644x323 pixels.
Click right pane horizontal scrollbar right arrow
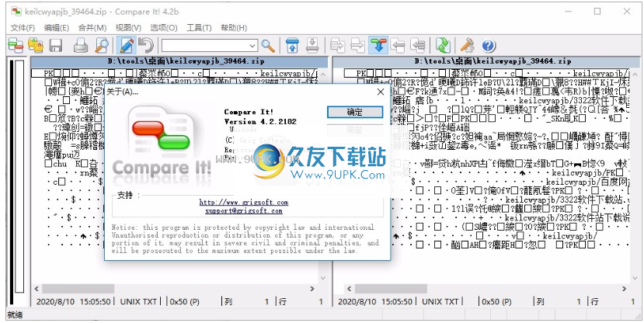click(625, 289)
